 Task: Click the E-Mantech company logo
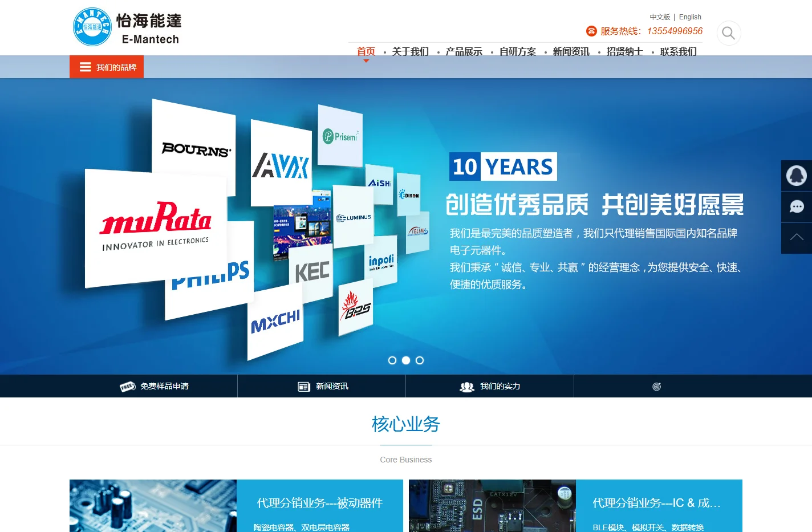point(127,27)
